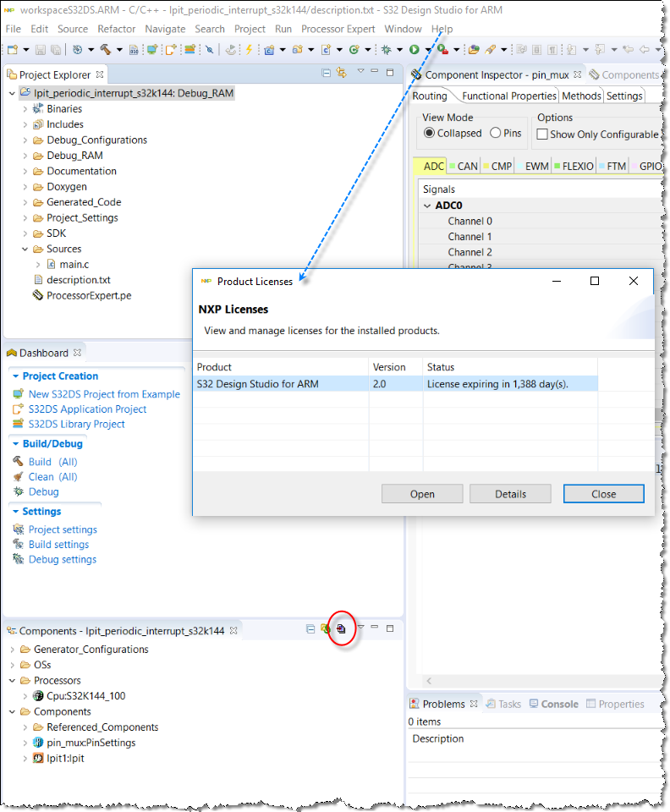The width and height of the screenshot is (670, 812).
Task: Open the dropdown arrow beside the Build hammer
Action: [119, 50]
